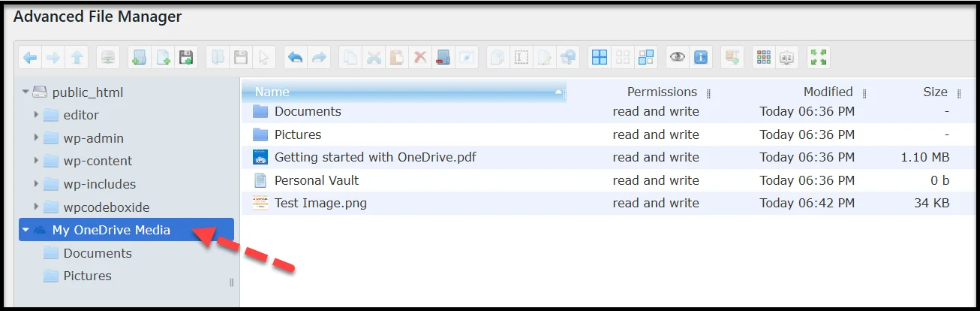Click Today 06:42 PM modified cell
The height and width of the screenshot is (311, 980).
[x=807, y=203]
